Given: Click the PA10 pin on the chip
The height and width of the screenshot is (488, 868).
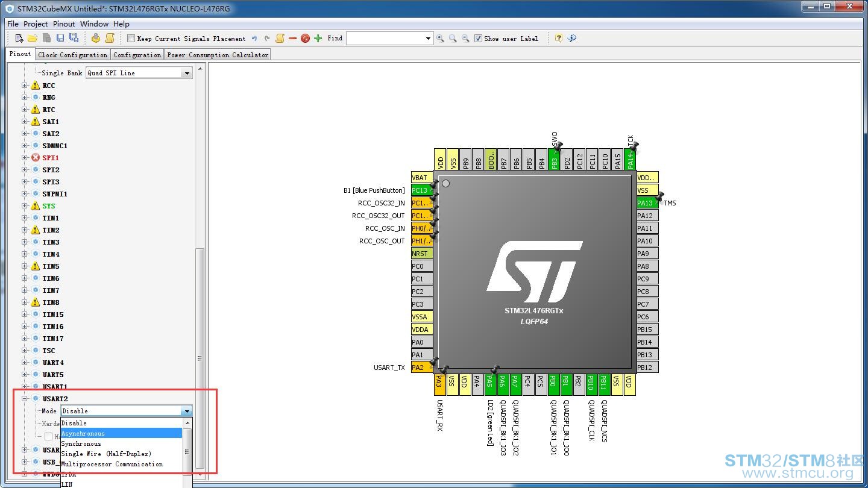Looking at the screenshot, I should [x=647, y=241].
